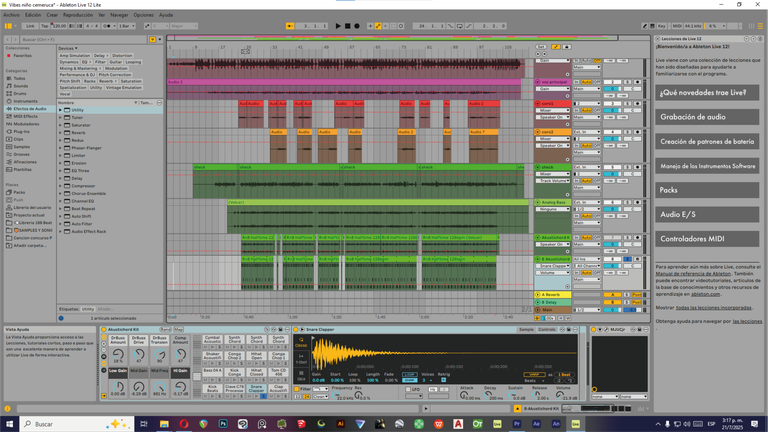The height and width of the screenshot is (432, 768).
Task: Click the Link button
Action: point(30,26)
